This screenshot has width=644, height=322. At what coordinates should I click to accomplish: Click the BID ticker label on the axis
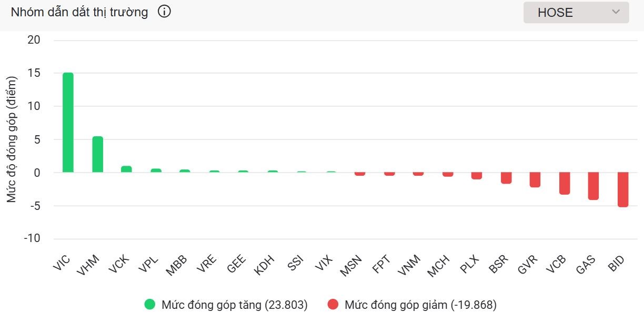point(616,263)
